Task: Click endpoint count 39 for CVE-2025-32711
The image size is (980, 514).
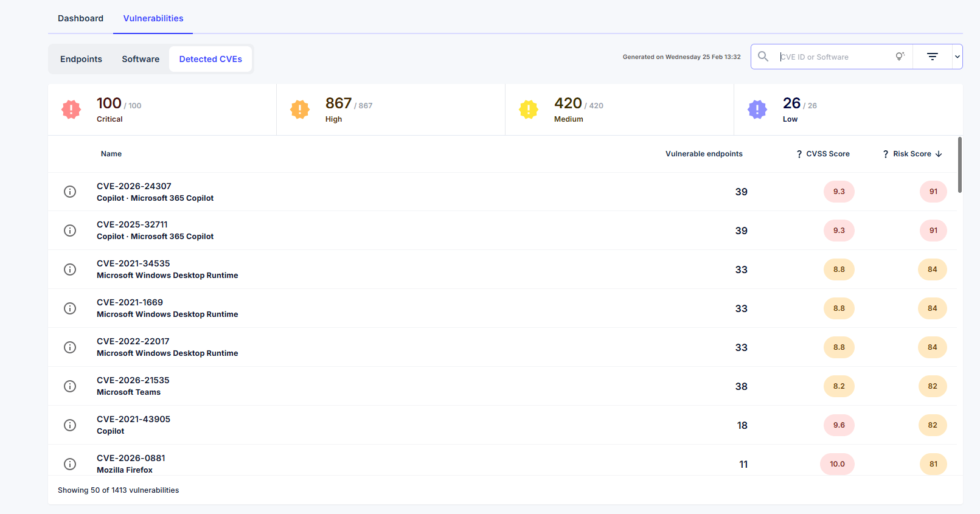Action: point(741,231)
